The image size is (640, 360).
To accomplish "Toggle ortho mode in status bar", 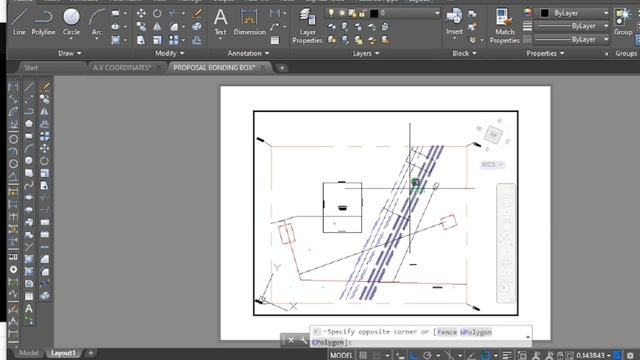I will [x=414, y=356].
